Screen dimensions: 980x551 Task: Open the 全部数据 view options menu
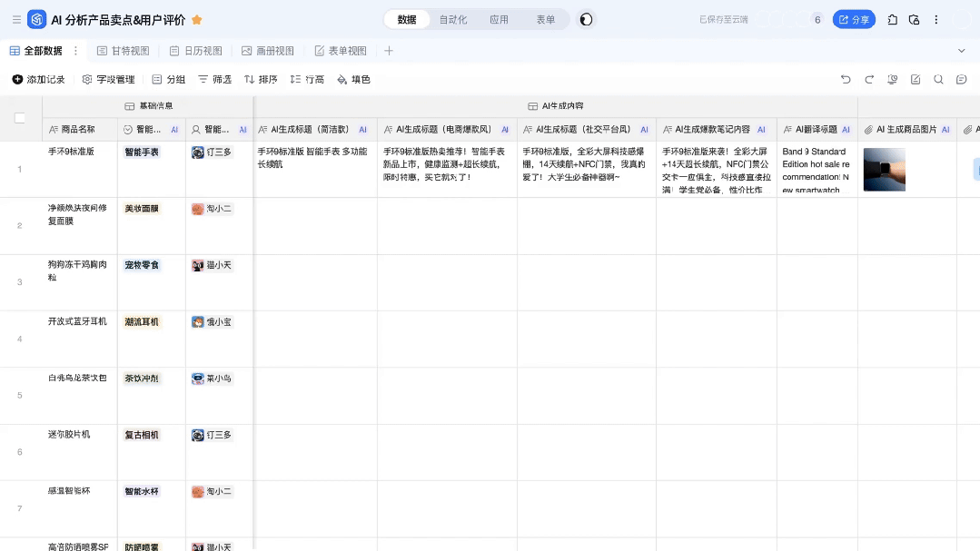pos(75,51)
